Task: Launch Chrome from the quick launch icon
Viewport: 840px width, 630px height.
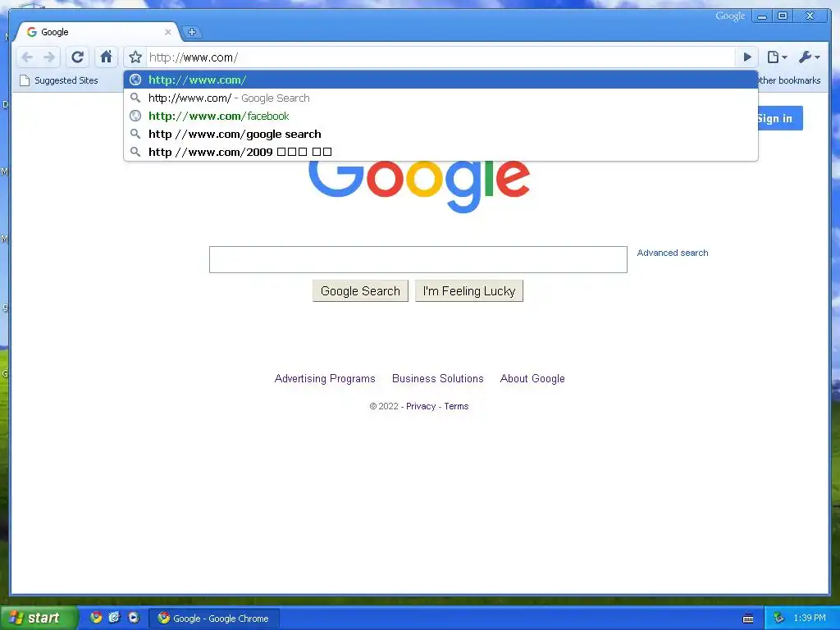Action: (96, 618)
